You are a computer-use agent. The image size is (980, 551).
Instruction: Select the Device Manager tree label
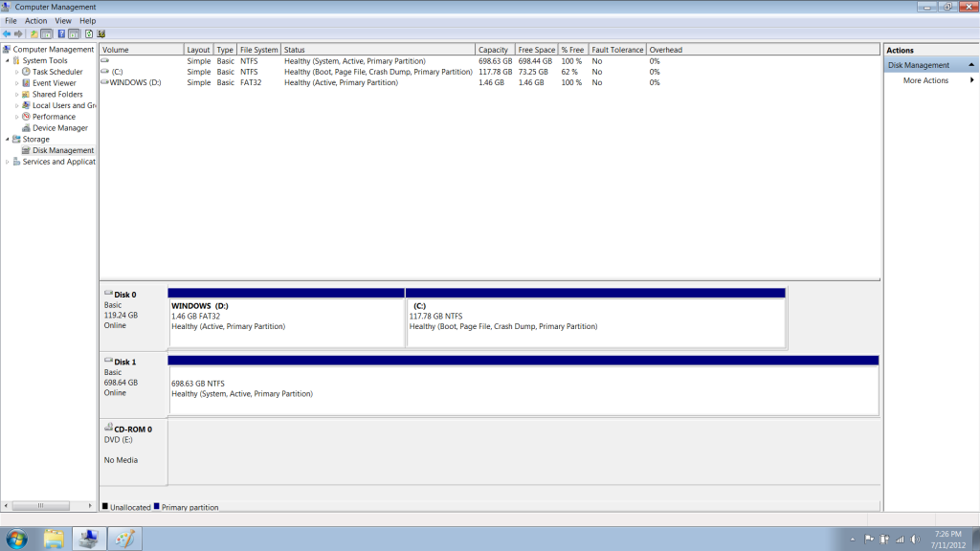[x=60, y=128]
